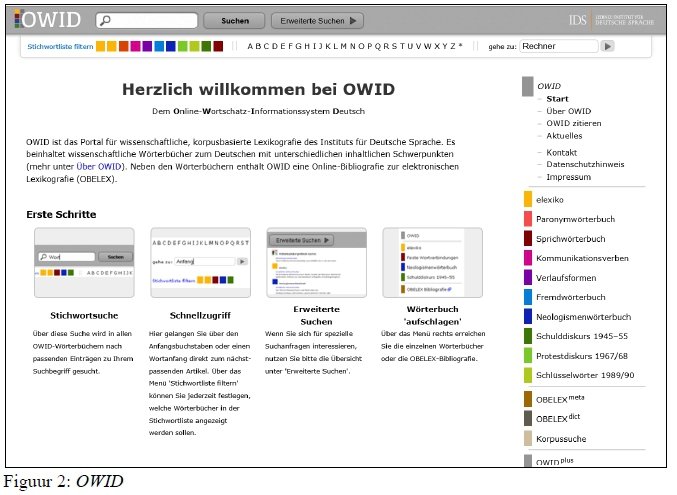Select Impressum in the side menu

pos(568,176)
